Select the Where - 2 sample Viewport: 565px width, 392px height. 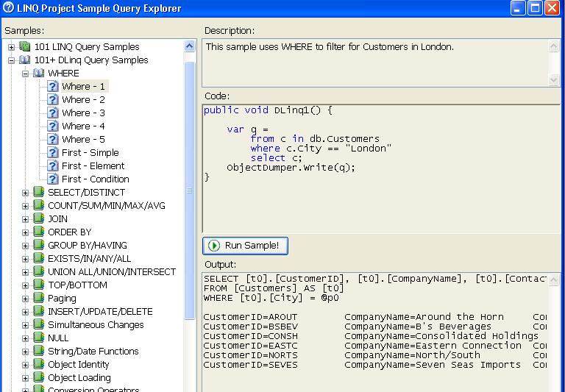tap(84, 100)
